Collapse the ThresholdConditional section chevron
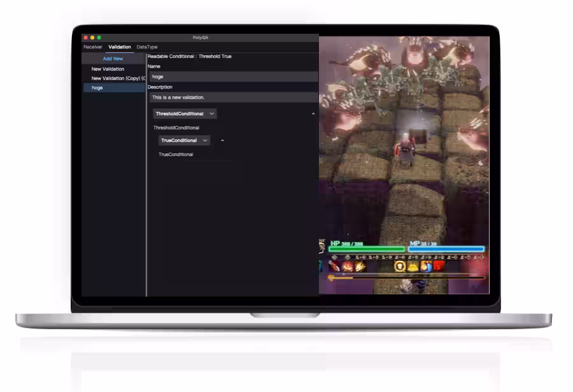This screenshot has width=573, height=392. pos(313,114)
